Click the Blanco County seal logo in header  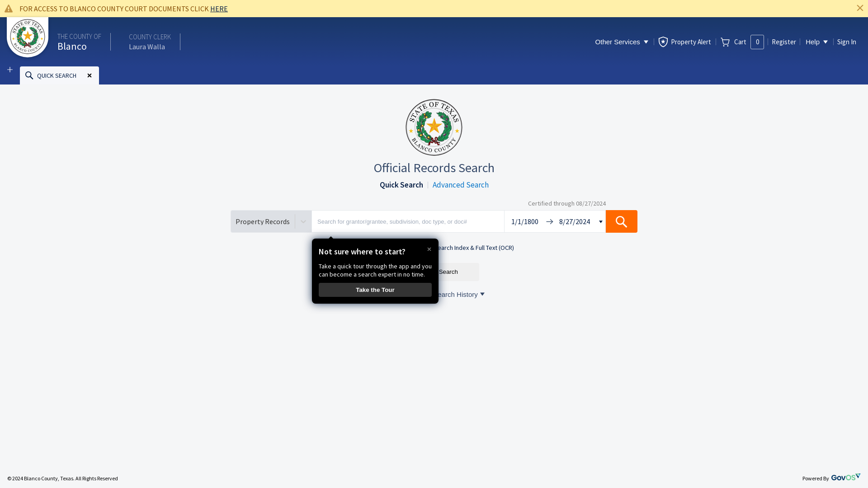(28, 37)
